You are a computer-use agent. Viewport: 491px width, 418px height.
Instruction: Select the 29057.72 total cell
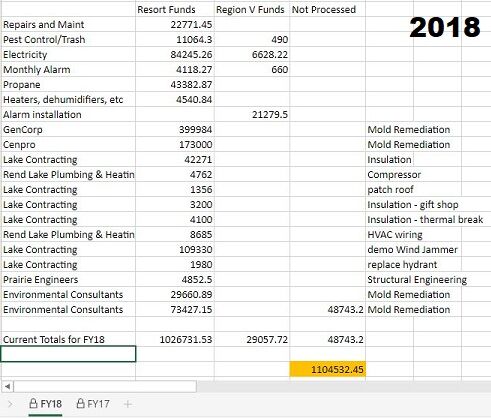[x=252, y=339]
